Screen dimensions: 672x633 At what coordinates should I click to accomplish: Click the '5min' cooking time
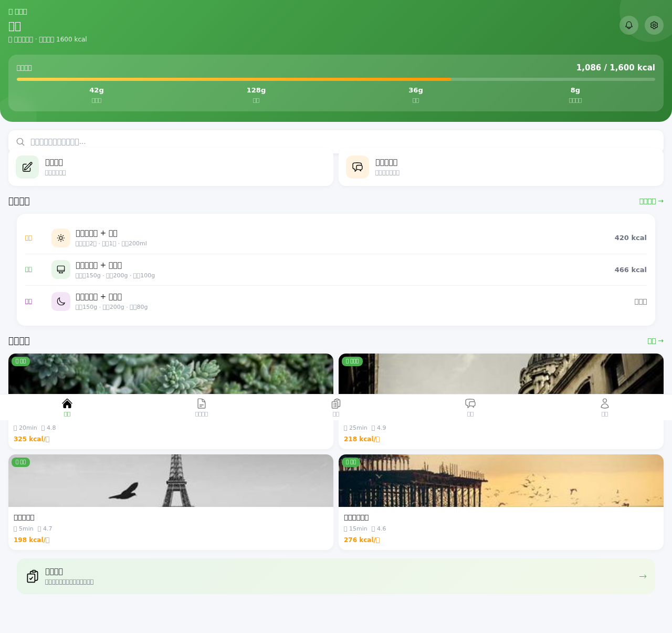(24, 529)
